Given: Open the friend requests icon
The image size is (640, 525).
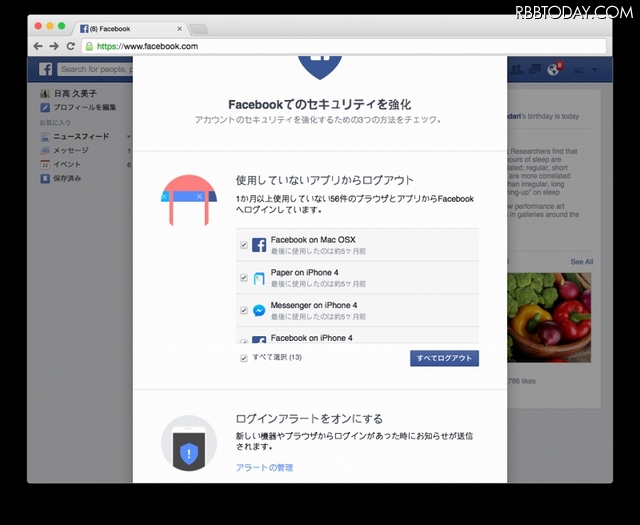Looking at the screenshot, I should (x=517, y=69).
